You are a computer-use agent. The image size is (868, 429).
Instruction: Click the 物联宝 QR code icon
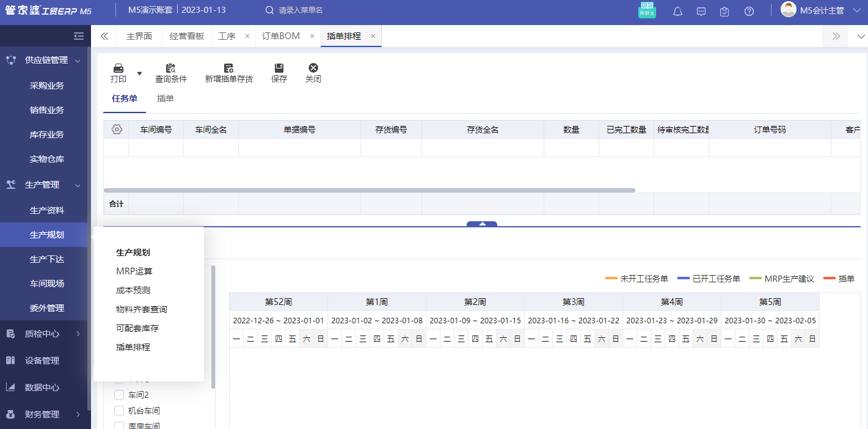647,10
